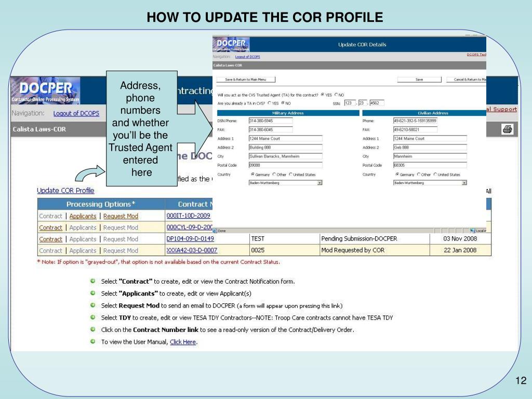Click the DSN Phone field 314-380-5945
532x399 pixels.
click(x=271, y=121)
